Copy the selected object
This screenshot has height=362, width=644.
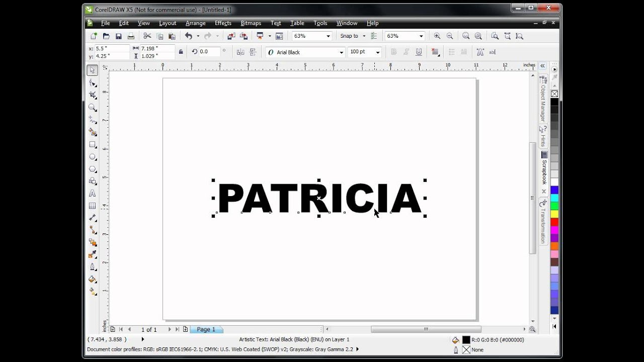pyautogui.click(x=159, y=36)
